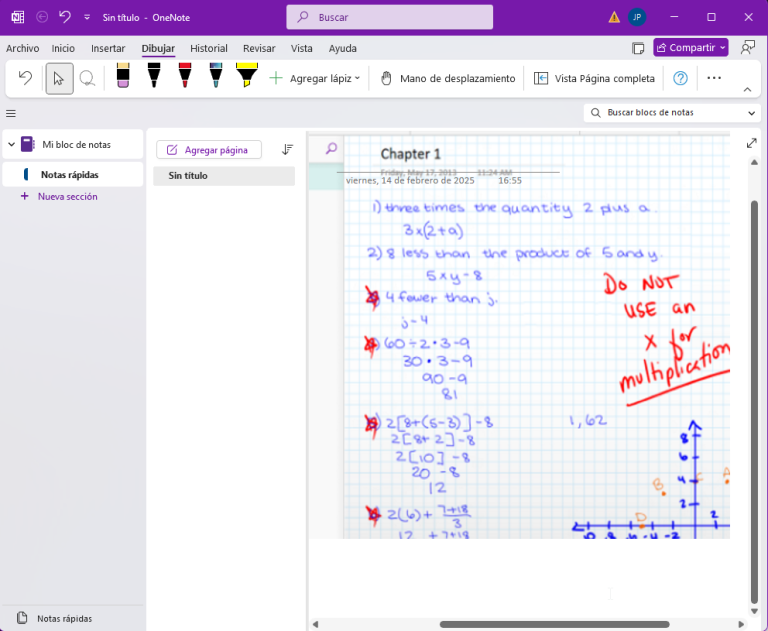
Task: Open the Vista ribbon tab
Action: [x=301, y=48]
